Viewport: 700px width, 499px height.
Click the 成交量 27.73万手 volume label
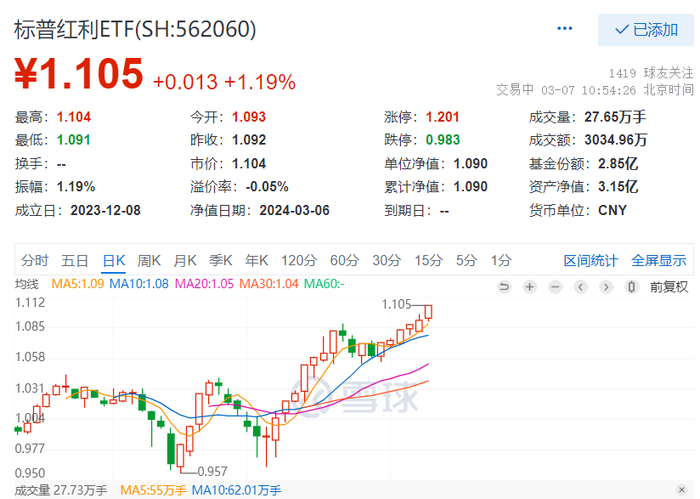[x=61, y=491]
